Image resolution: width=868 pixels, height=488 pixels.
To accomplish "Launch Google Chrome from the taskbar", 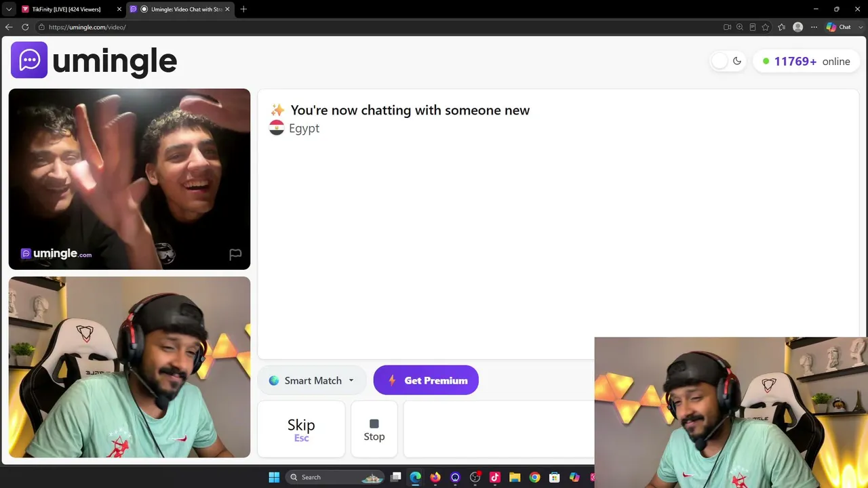I will click(x=534, y=477).
